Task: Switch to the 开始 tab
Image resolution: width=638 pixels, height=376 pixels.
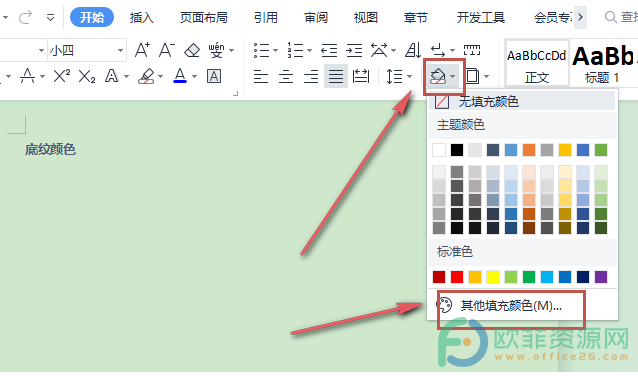Action: tap(92, 17)
